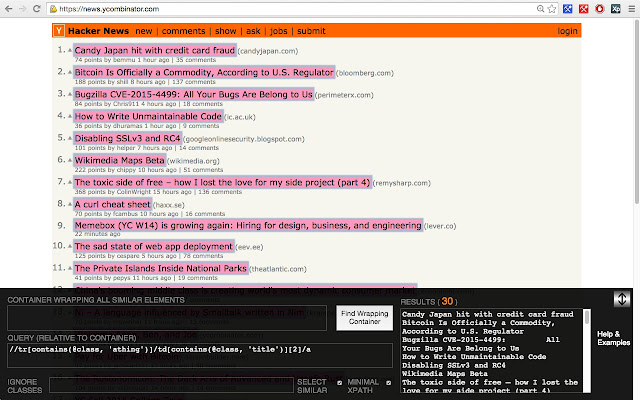Upvote A curl cheat sheet story
Viewport: 640px width, 400px height.
tap(70, 204)
